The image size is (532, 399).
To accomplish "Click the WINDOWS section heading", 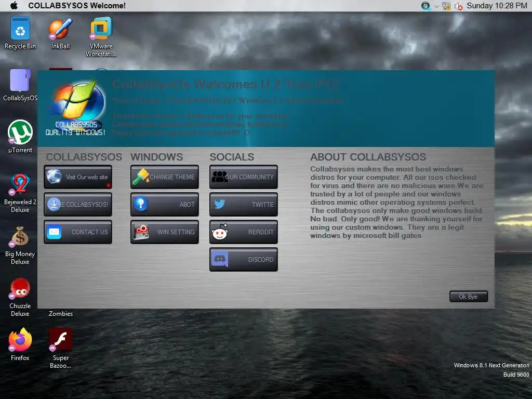I will (157, 157).
